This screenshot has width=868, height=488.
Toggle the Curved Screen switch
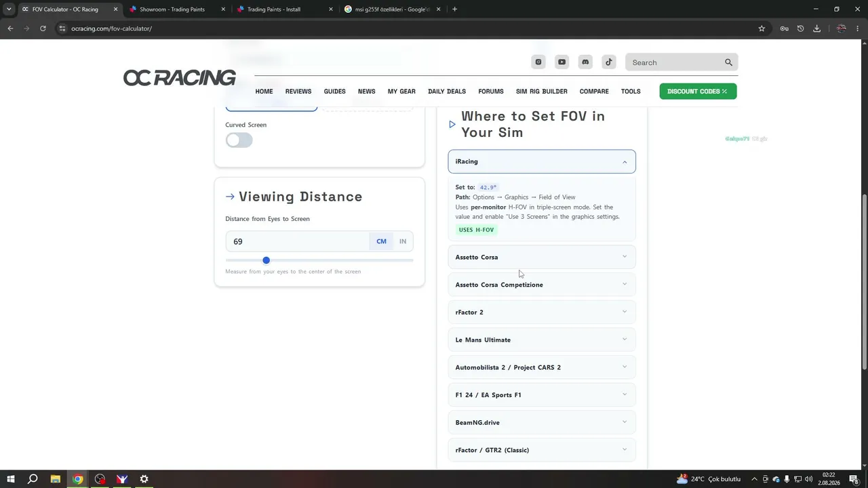[239, 140]
